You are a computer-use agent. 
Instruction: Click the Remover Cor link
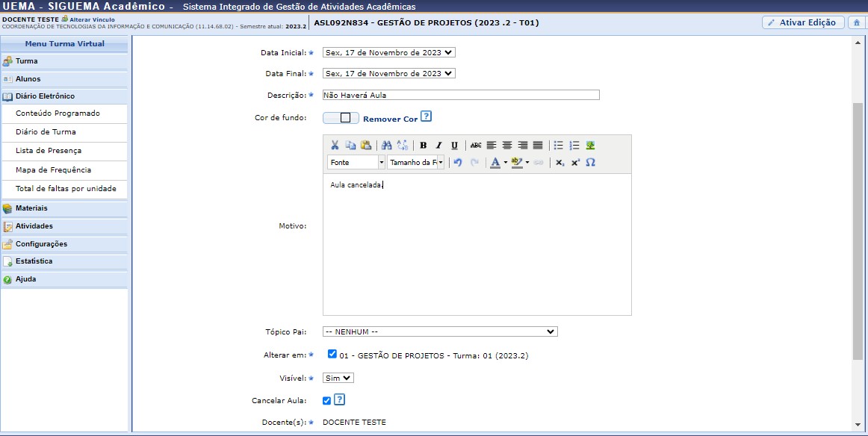390,119
